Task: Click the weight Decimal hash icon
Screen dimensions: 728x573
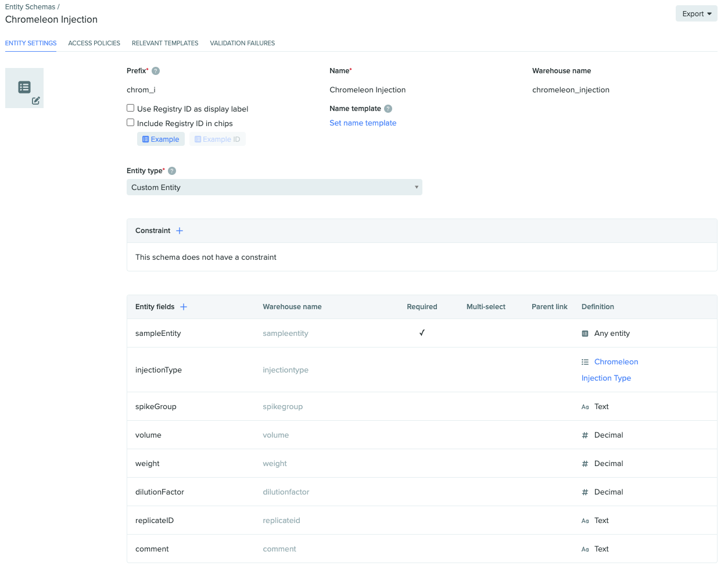Action: pyautogui.click(x=585, y=464)
